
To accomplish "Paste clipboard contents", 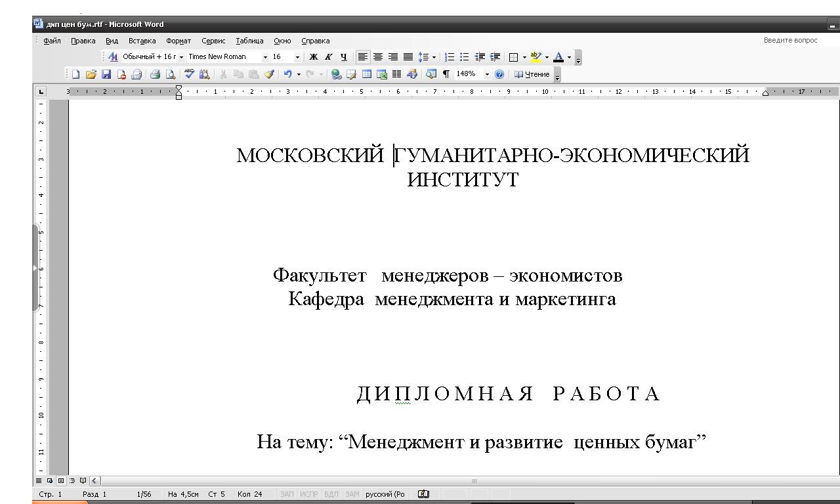I will 253,74.
